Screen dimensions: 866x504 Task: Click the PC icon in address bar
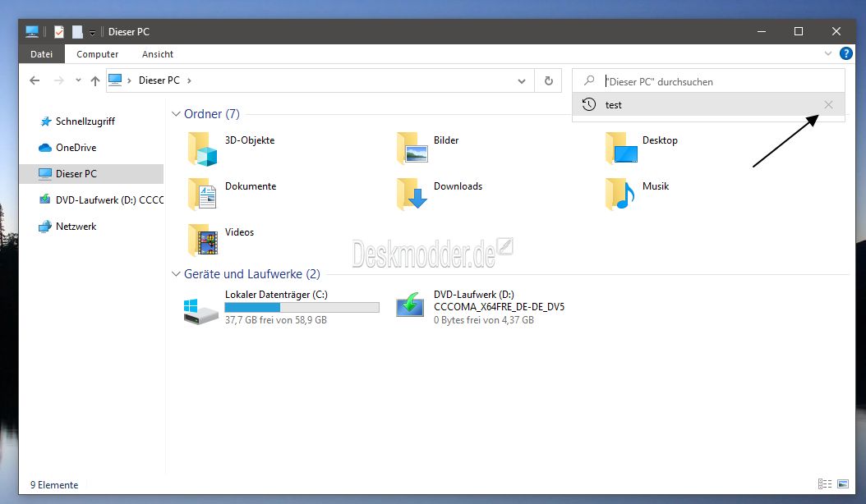pos(115,80)
